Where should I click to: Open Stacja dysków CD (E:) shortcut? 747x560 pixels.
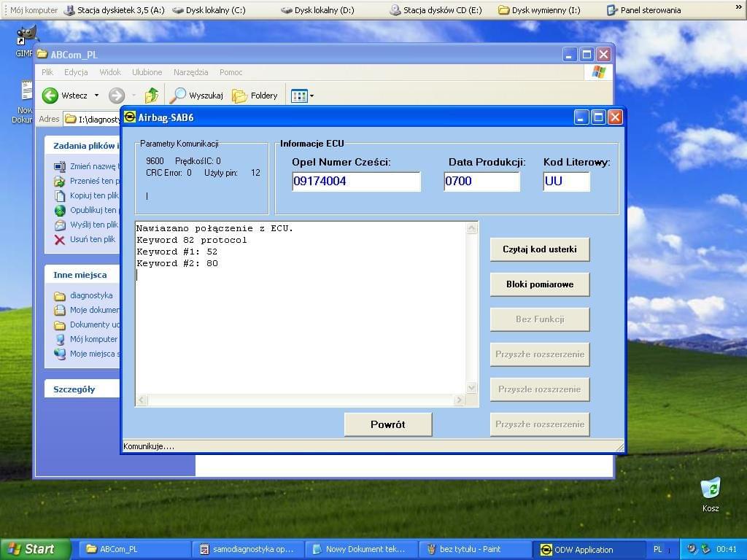click(436, 10)
